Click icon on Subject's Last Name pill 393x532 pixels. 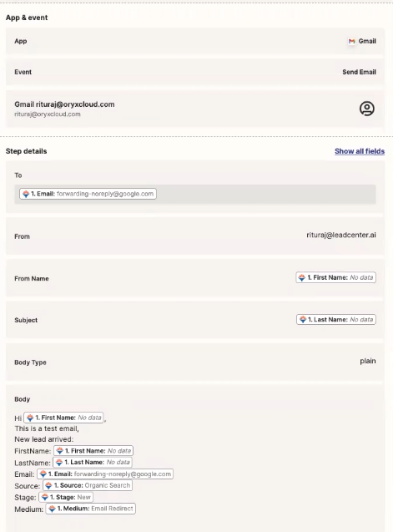tap(303, 320)
